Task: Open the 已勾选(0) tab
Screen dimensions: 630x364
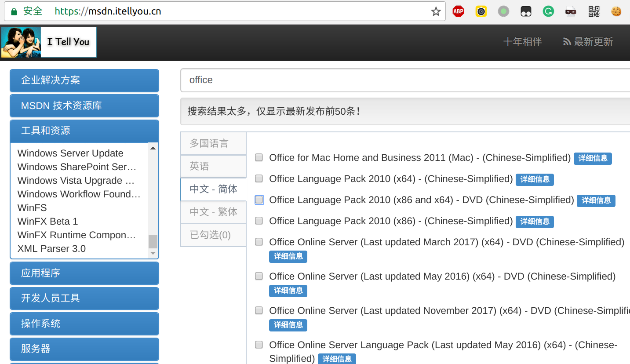Action: click(x=213, y=235)
